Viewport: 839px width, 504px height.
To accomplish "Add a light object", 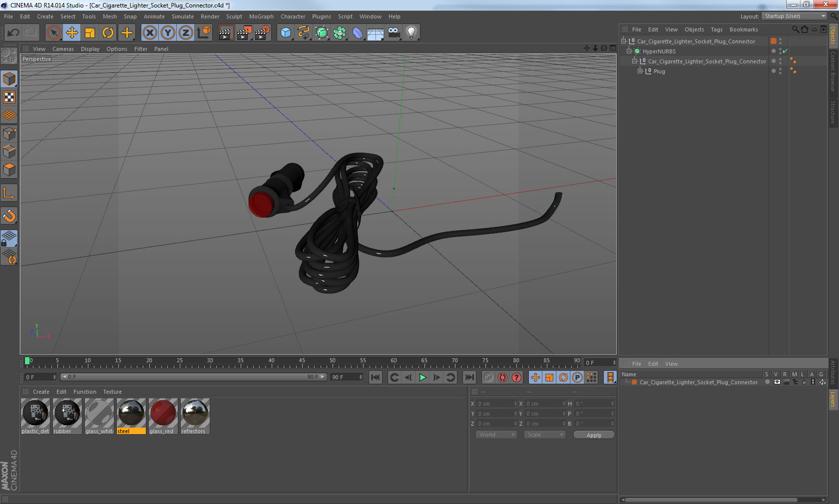I will pyautogui.click(x=412, y=33).
